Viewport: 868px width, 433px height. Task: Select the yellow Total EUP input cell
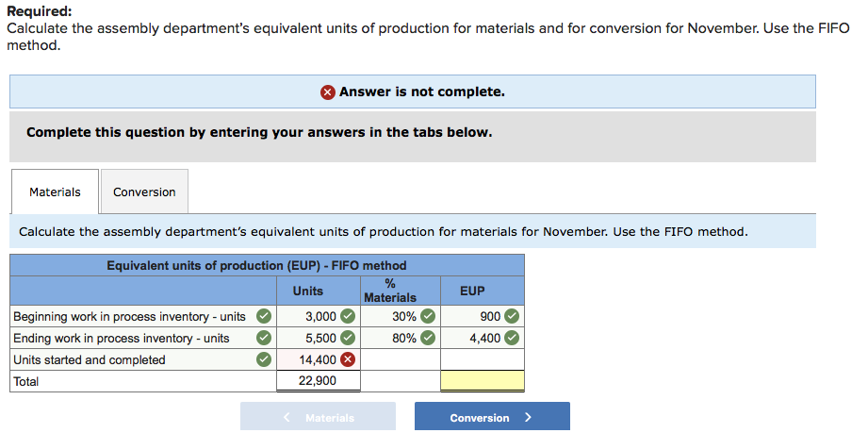[x=483, y=381]
